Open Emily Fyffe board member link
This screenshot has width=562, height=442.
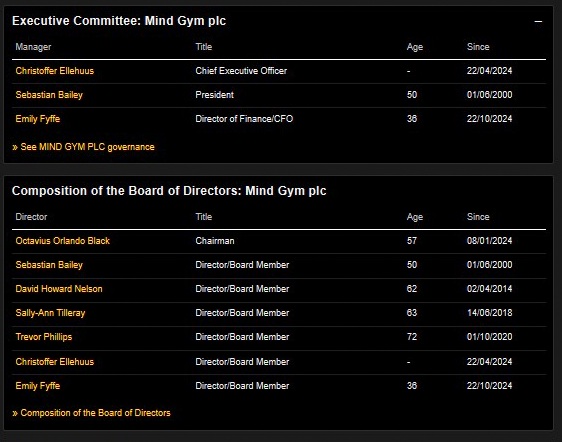pyautogui.click(x=38, y=385)
